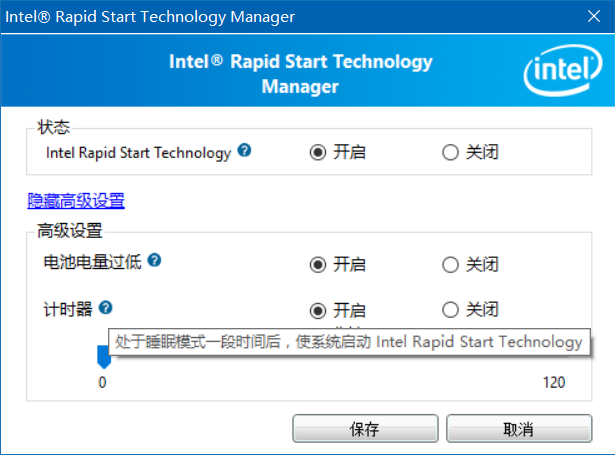
Task: Close the Rapid Start Technology Manager window
Action: click(587, 16)
